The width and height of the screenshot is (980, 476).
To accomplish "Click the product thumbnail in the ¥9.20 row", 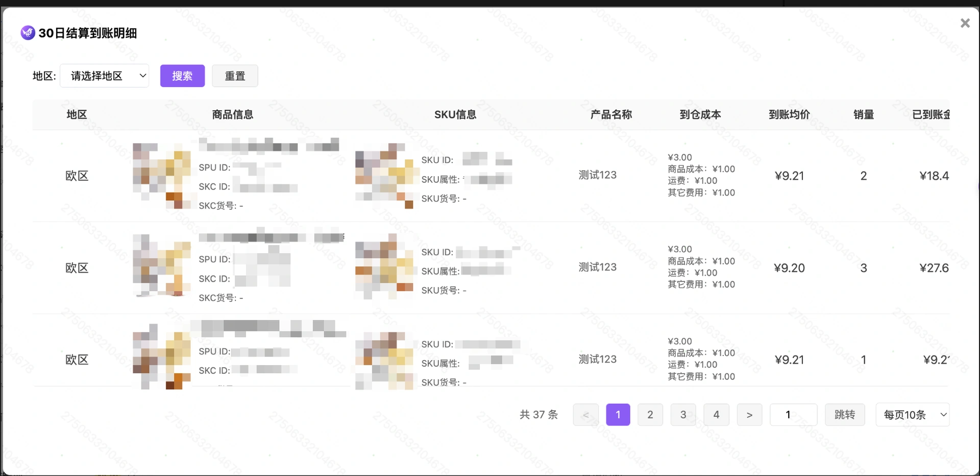I will (162, 266).
